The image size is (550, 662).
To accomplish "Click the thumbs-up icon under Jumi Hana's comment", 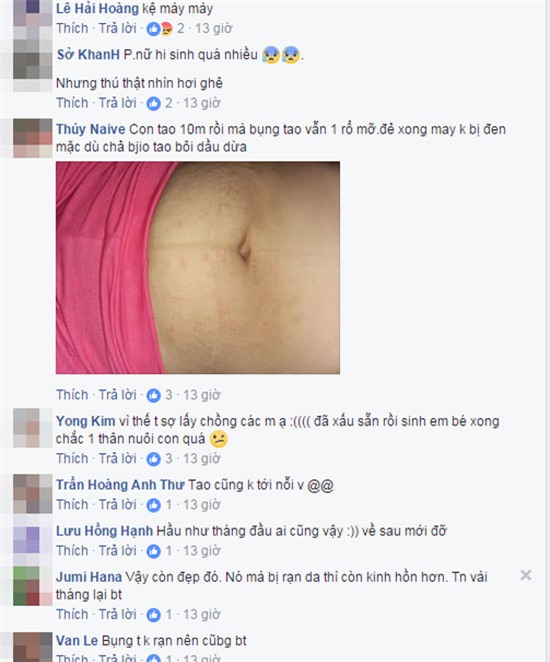I will point(154,615).
